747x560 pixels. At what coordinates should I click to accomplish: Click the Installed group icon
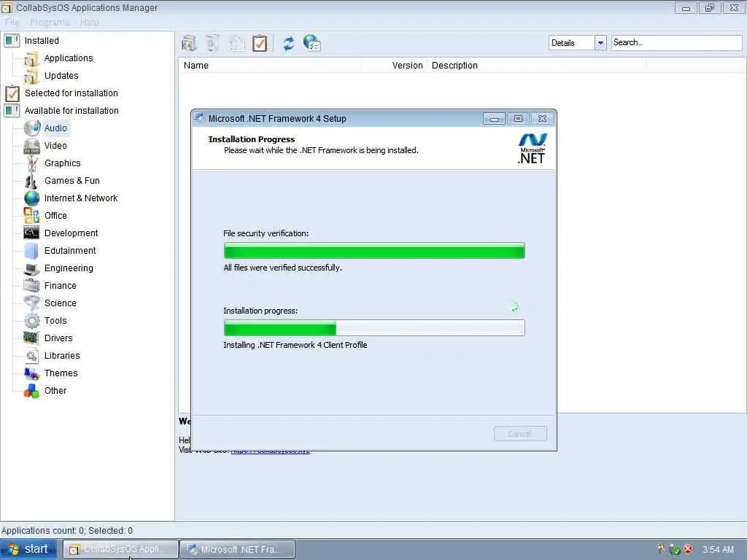click(12, 41)
